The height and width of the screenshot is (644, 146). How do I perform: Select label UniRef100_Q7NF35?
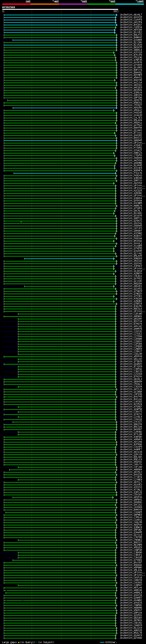(x=131, y=60)
